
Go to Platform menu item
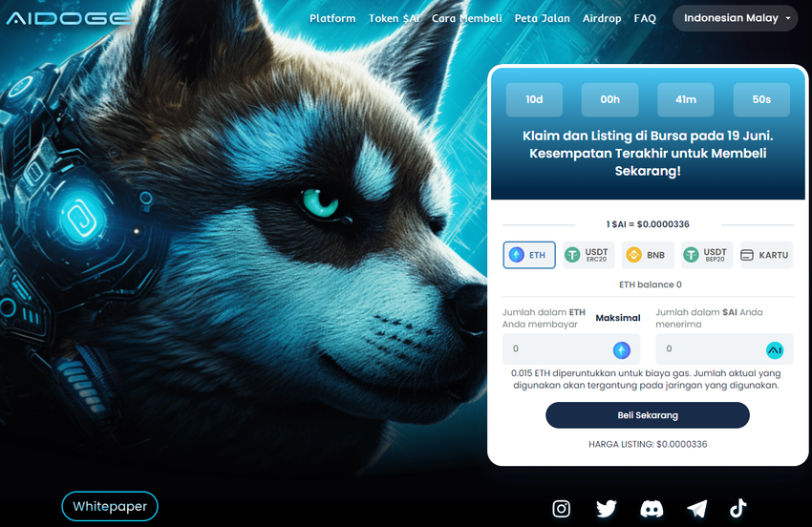pyautogui.click(x=332, y=19)
